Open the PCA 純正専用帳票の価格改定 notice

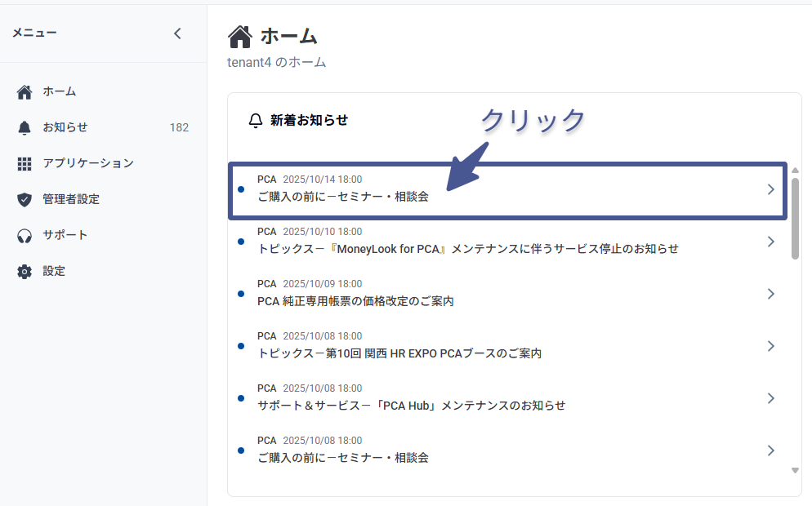coord(355,301)
